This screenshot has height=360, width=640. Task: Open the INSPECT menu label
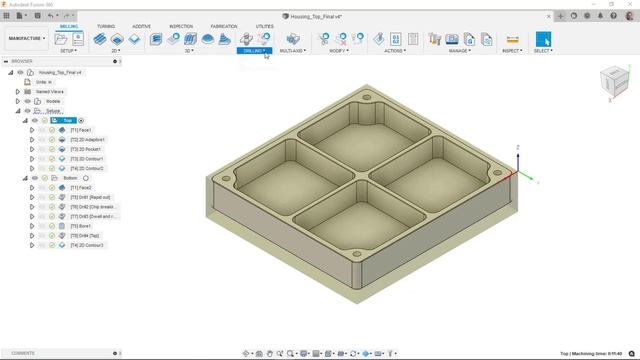tap(512, 51)
